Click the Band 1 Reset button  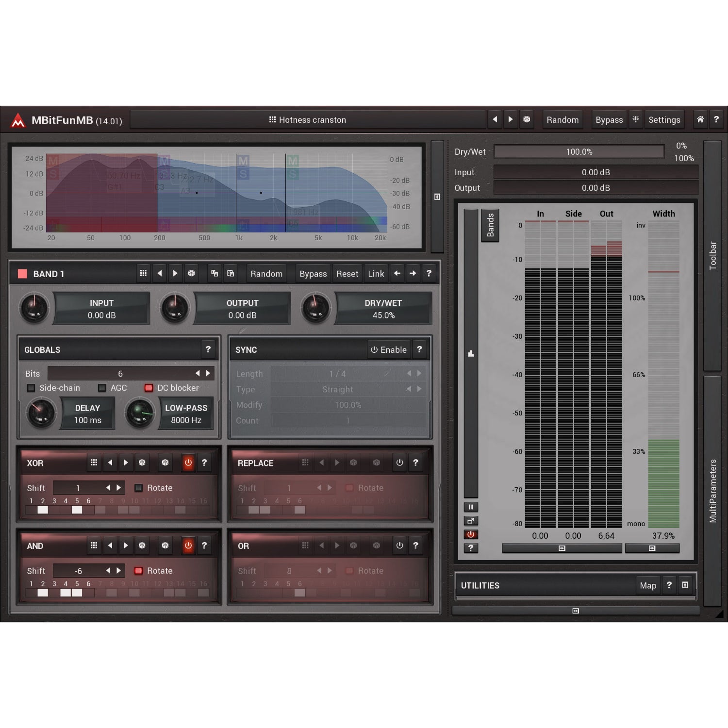[x=347, y=274]
